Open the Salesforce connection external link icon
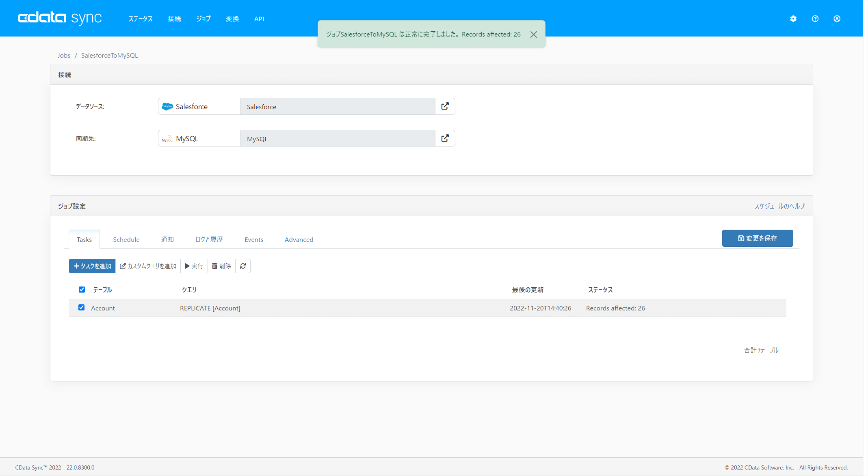The image size is (868, 476). point(445,106)
